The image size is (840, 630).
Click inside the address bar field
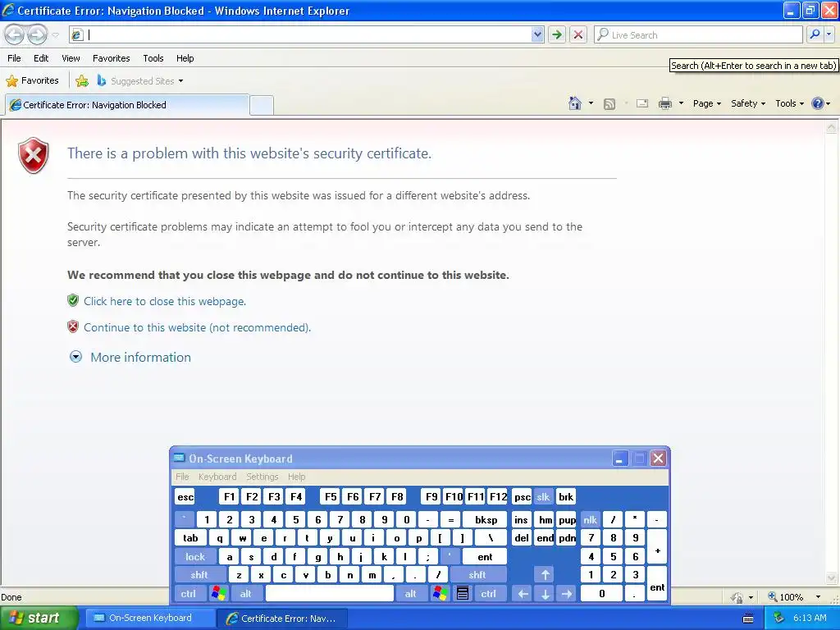(308, 34)
